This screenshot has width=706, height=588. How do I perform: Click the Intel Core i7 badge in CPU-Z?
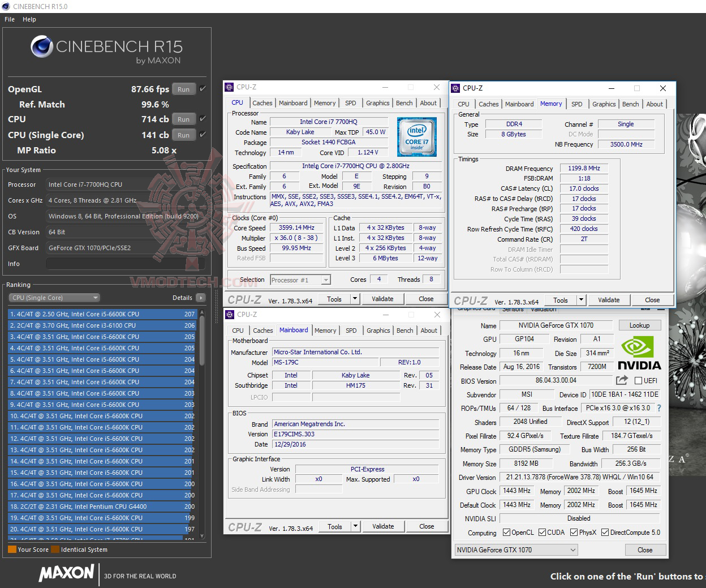417,137
